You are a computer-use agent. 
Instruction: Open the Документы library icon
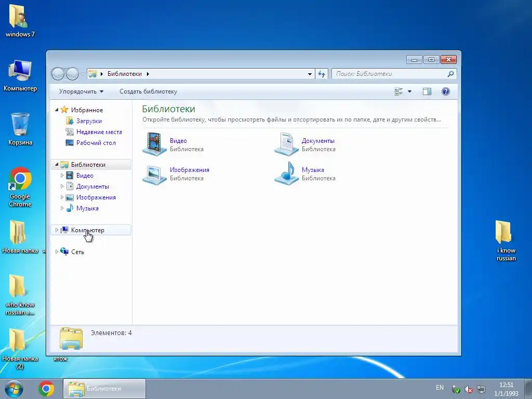click(286, 144)
